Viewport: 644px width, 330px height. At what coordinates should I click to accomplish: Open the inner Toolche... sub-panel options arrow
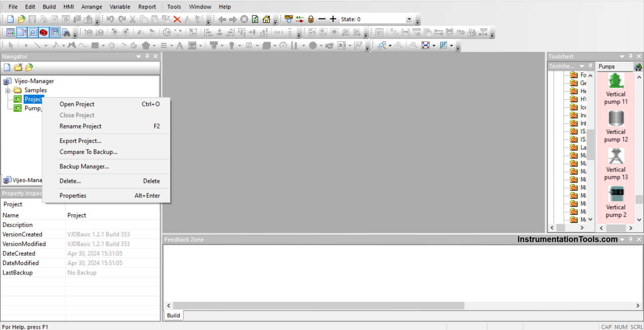[582, 66]
